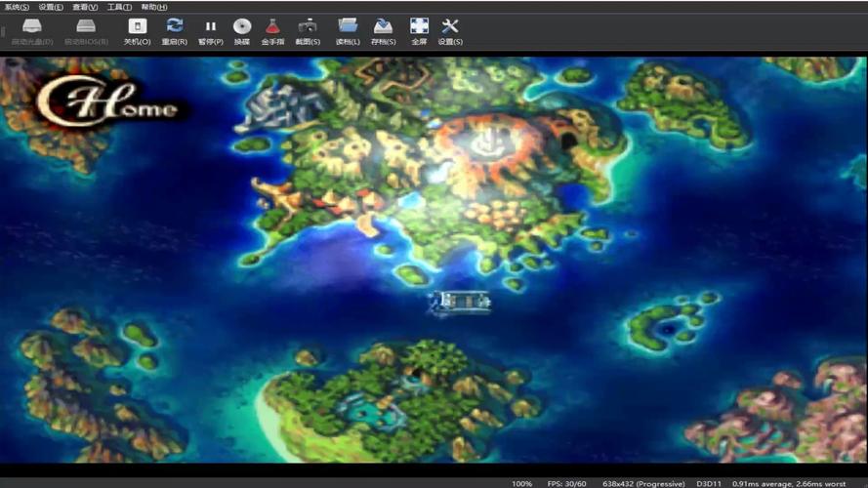Click the Home location title in game

tap(108, 102)
